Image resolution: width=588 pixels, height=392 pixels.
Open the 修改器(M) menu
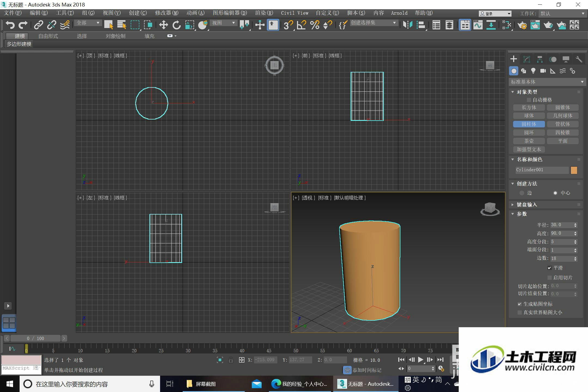(x=167, y=13)
